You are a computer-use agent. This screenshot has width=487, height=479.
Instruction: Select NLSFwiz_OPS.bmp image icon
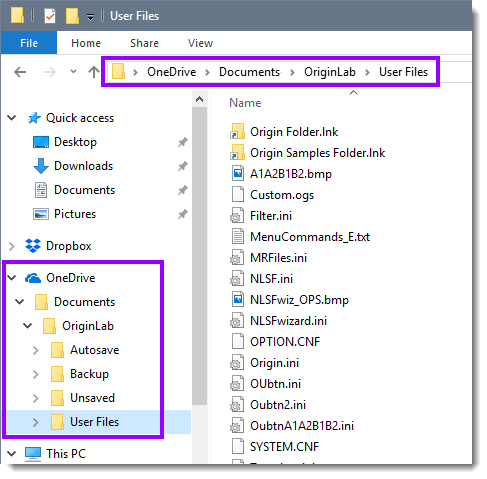[237, 300]
